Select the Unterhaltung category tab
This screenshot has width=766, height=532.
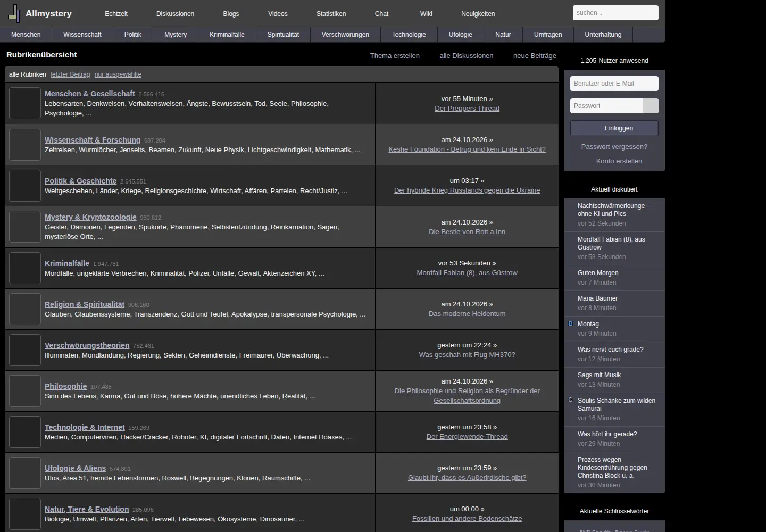click(603, 35)
